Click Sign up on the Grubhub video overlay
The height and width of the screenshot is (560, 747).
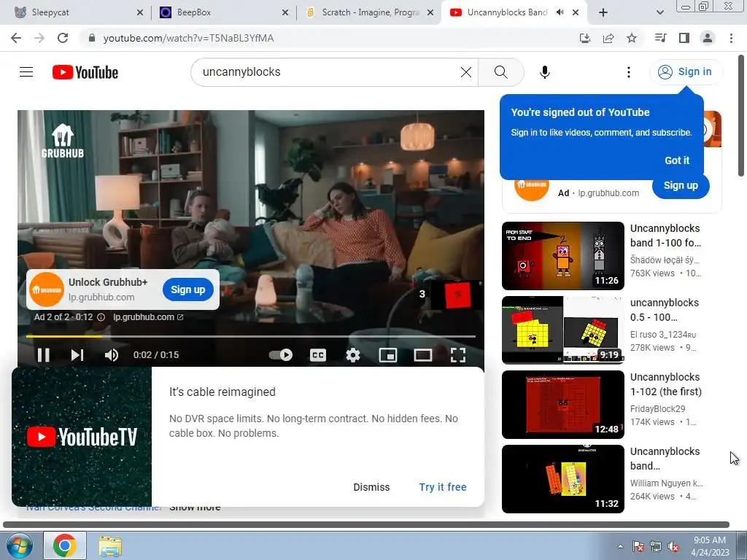(187, 289)
